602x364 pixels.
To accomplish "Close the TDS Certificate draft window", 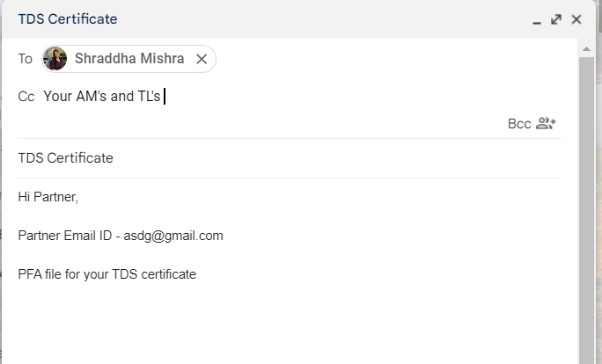I will (576, 19).
